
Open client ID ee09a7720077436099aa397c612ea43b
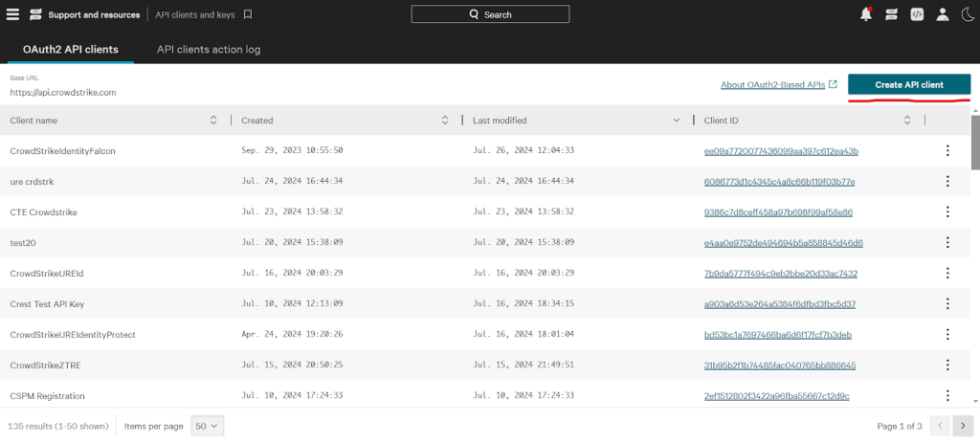click(x=781, y=150)
